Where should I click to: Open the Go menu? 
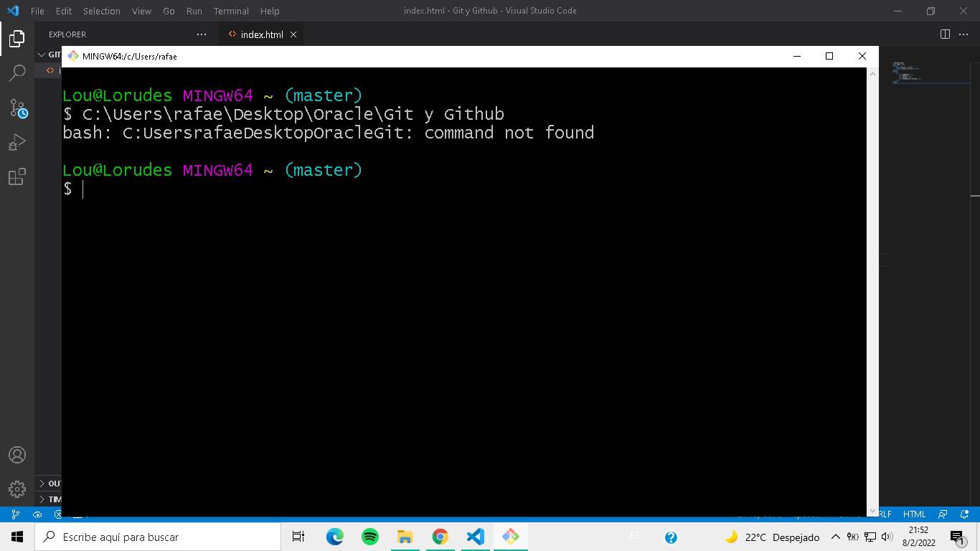coord(169,11)
